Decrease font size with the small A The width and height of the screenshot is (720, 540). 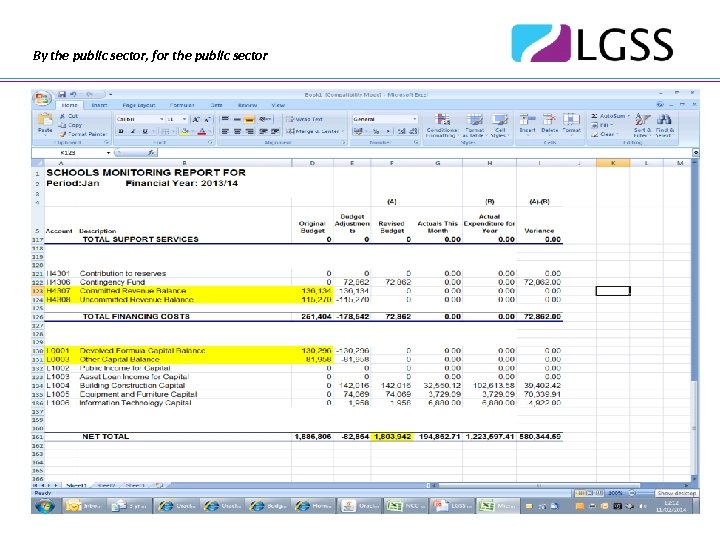[208, 119]
